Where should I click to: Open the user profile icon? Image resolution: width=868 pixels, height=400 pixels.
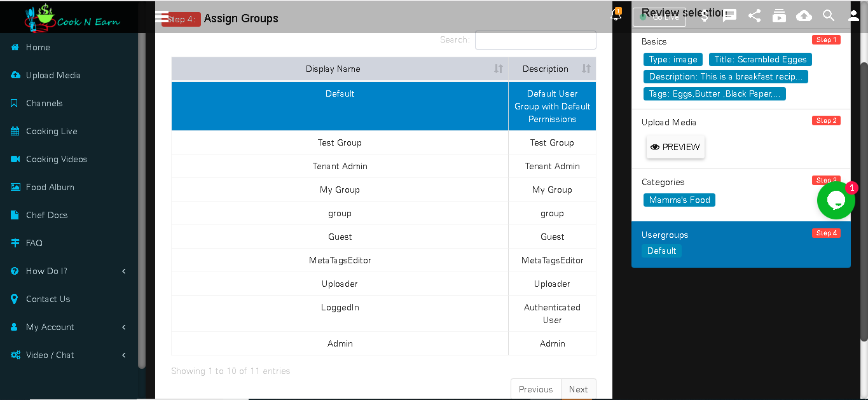(x=854, y=16)
